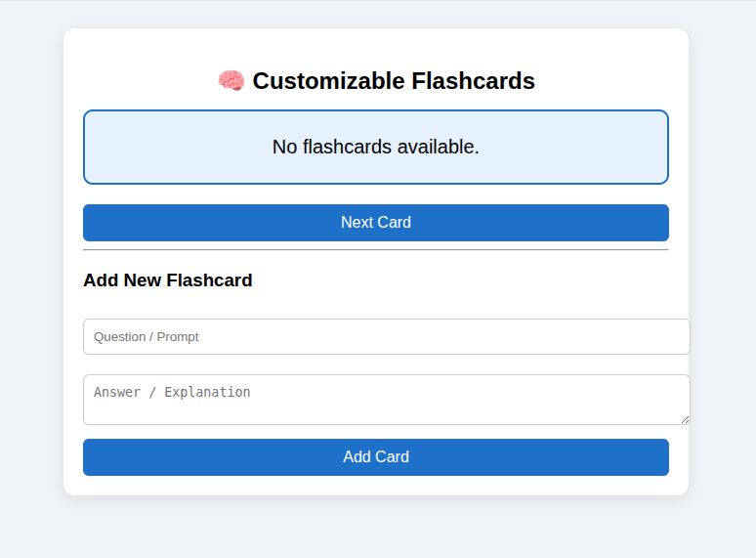Click the resize handle of the answer textarea

[x=685, y=419]
